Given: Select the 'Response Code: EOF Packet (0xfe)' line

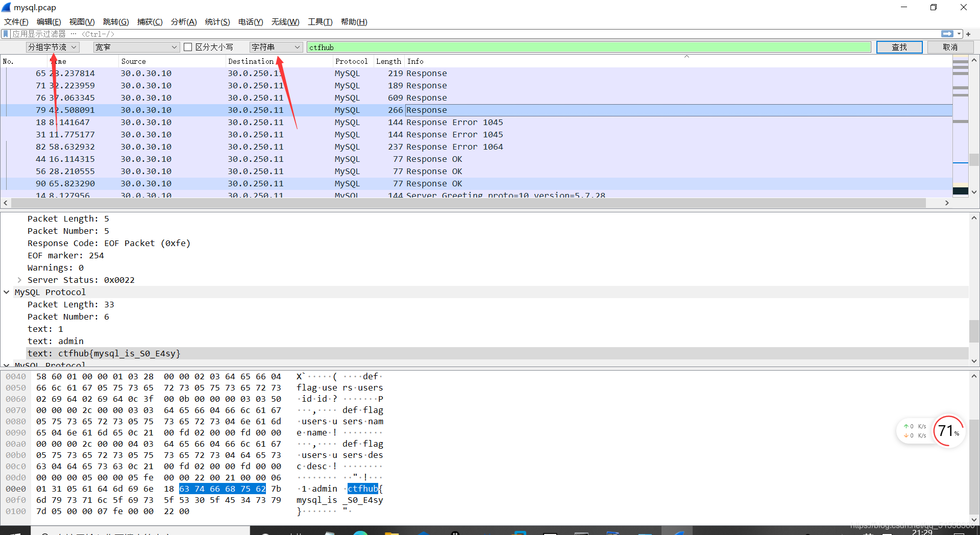Looking at the screenshot, I should pyautogui.click(x=109, y=243).
